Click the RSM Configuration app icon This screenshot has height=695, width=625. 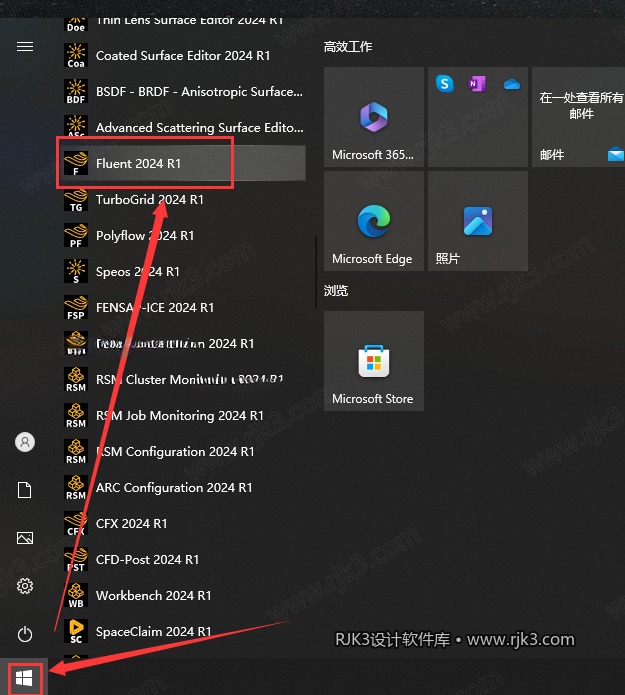pos(76,451)
